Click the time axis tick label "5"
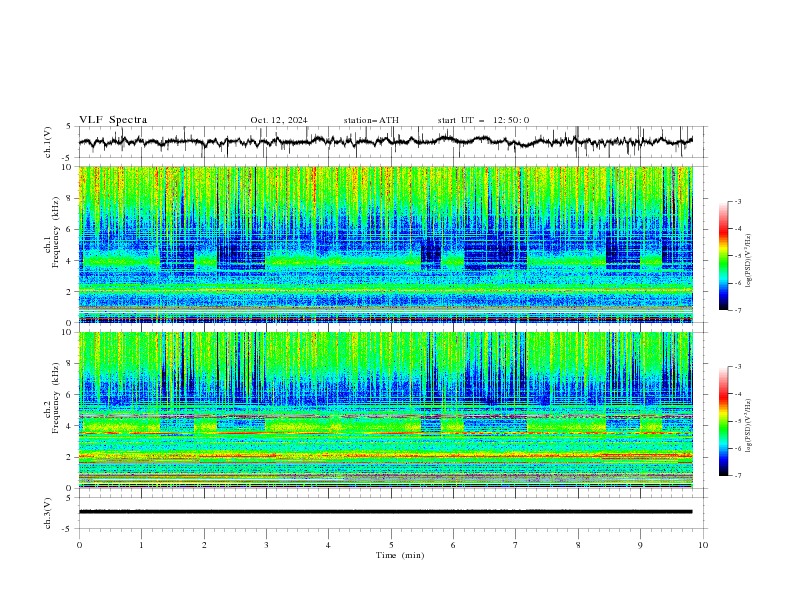The height and width of the screenshot is (612, 792). point(391,545)
